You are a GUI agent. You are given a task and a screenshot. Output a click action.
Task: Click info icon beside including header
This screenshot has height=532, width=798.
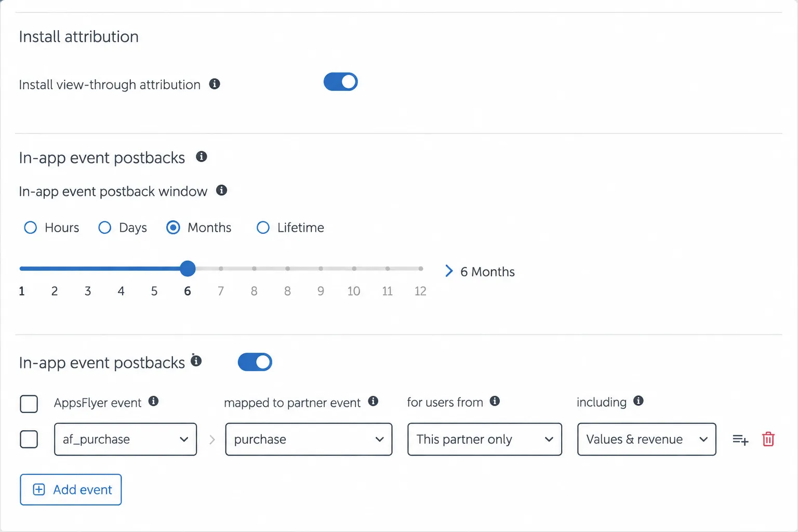639,401
